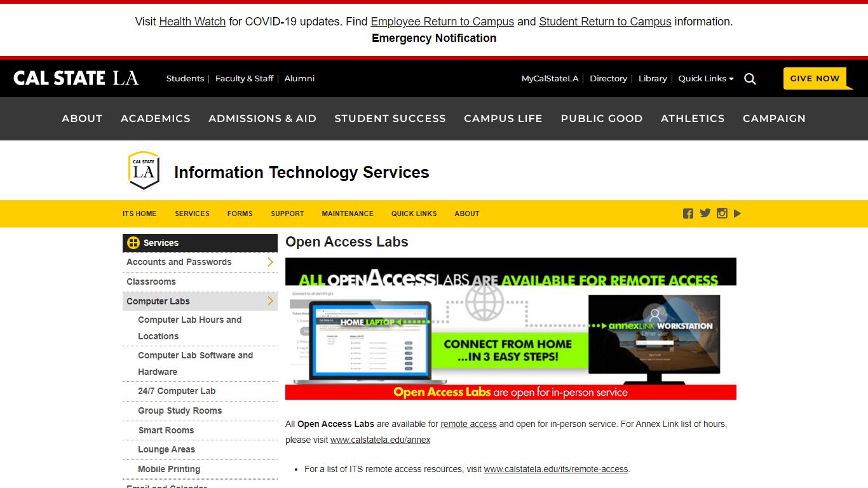Click the Services sidebar header
The width and height of the screenshot is (868, 488).
[x=200, y=243]
